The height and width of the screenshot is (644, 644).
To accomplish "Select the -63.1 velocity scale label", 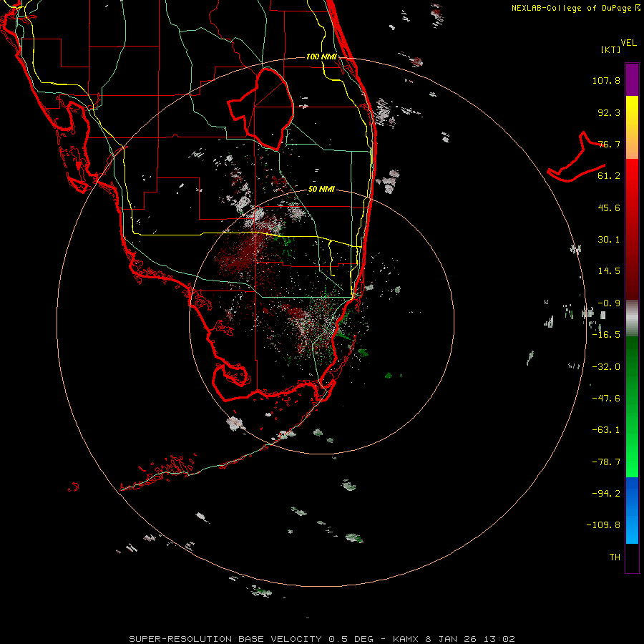I will [x=606, y=430].
